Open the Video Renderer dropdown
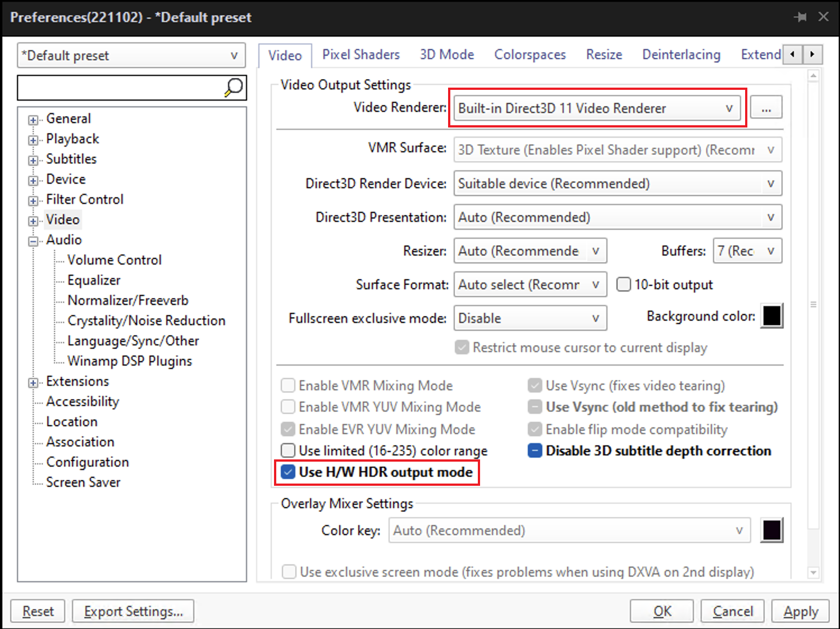Image resolution: width=840 pixels, height=629 pixels. click(x=596, y=108)
